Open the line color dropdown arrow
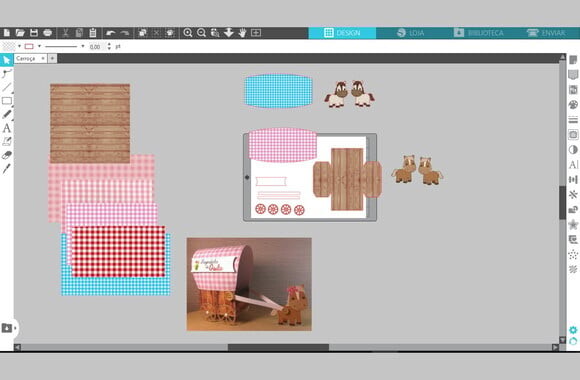Image resolution: width=580 pixels, height=380 pixels. pyautogui.click(x=39, y=46)
